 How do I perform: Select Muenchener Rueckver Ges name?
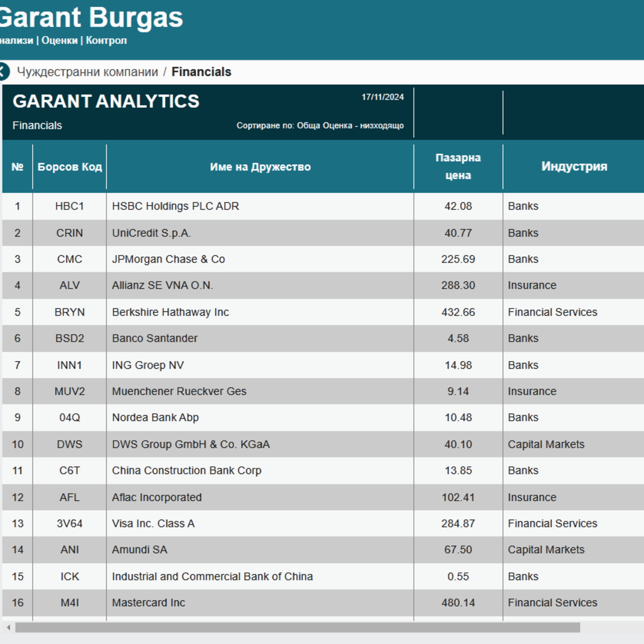pyautogui.click(x=179, y=391)
